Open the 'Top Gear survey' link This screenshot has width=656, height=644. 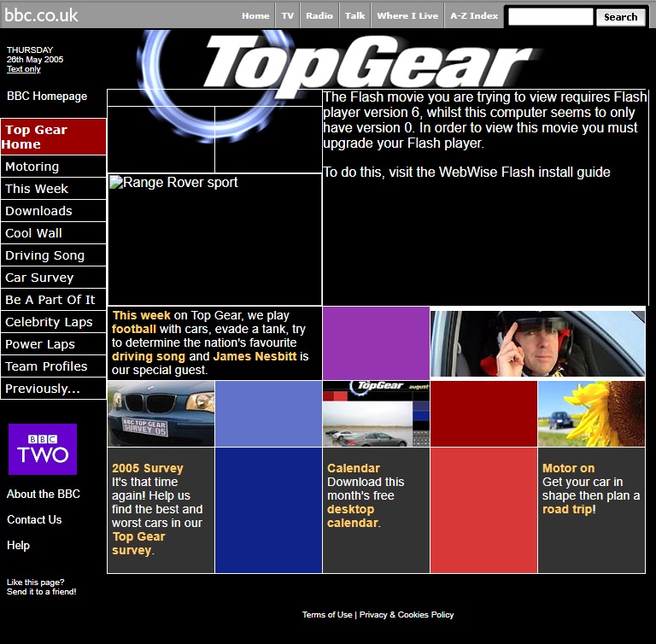pyautogui.click(x=139, y=543)
